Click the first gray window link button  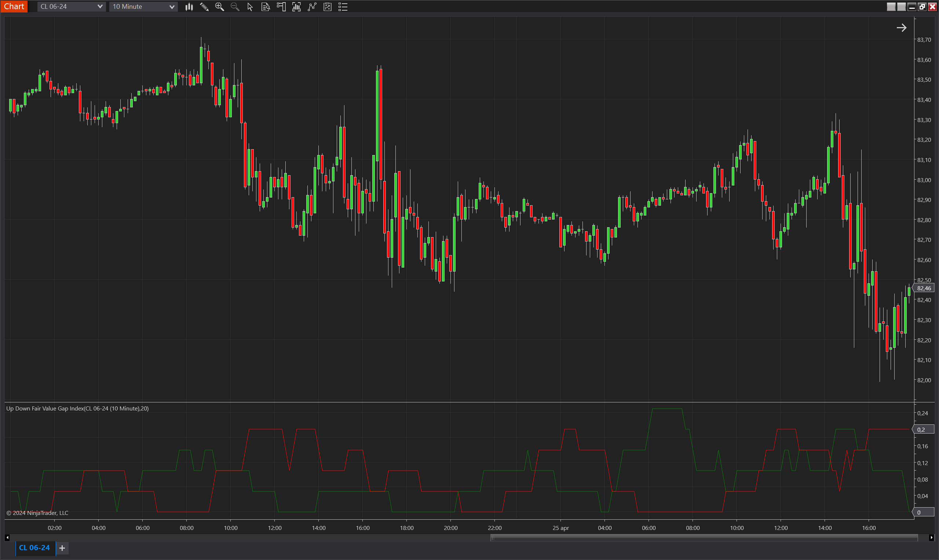(x=891, y=7)
